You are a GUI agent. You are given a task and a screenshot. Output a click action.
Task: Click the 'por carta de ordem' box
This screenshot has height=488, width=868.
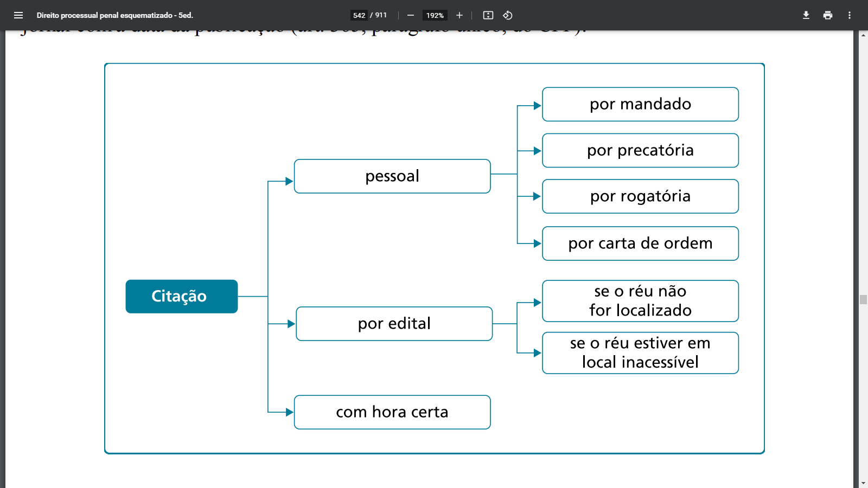click(x=640, y=243)
